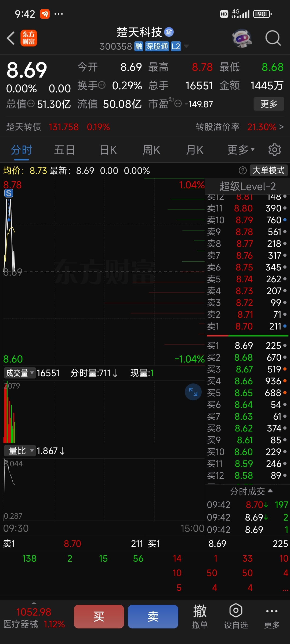
Task: Tap the 更多 button in quote details
Action: (x=269, y=104)
